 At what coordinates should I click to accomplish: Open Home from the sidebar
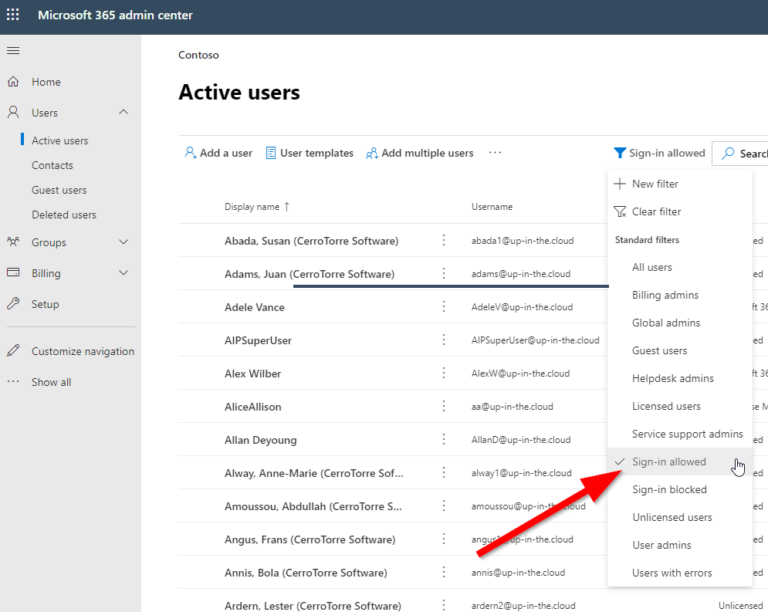(45, 82)
